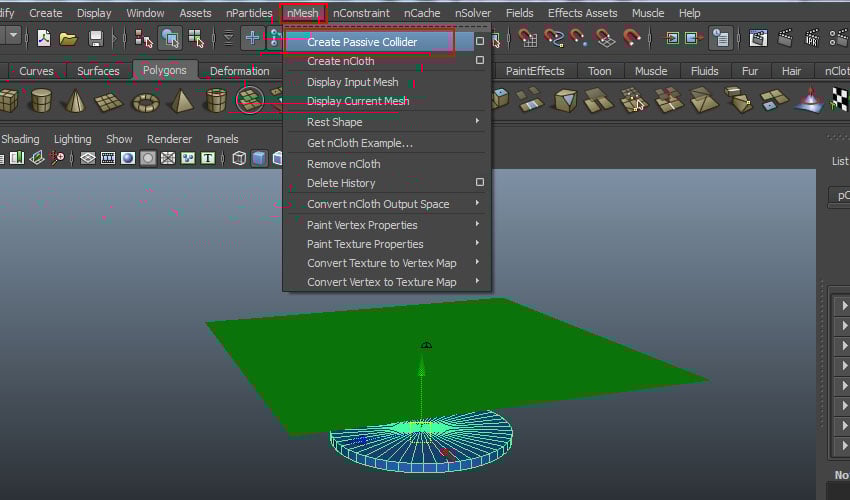
Task: Open Create nCloth option box
Action: tap(480, 60)
